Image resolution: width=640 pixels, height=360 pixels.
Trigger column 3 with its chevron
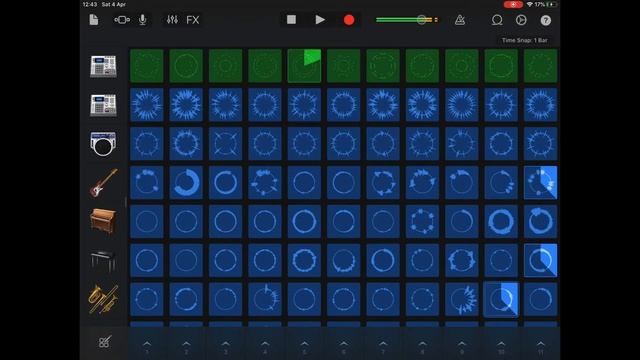tap(225, 344)
